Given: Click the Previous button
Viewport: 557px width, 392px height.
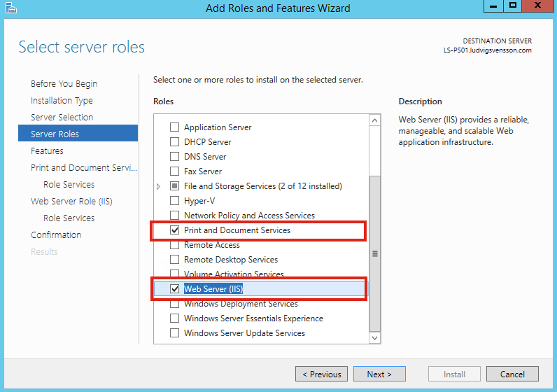Looking at the screenshot, I should (321, 374).
